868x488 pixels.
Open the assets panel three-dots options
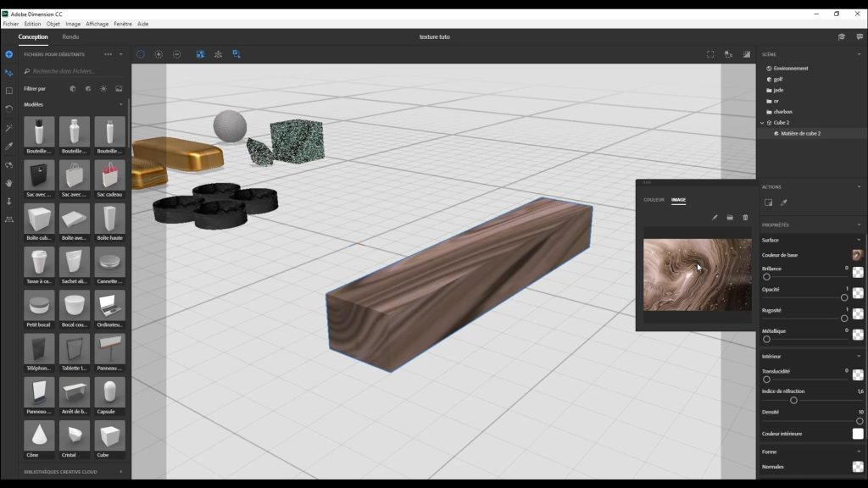point(108,54)
